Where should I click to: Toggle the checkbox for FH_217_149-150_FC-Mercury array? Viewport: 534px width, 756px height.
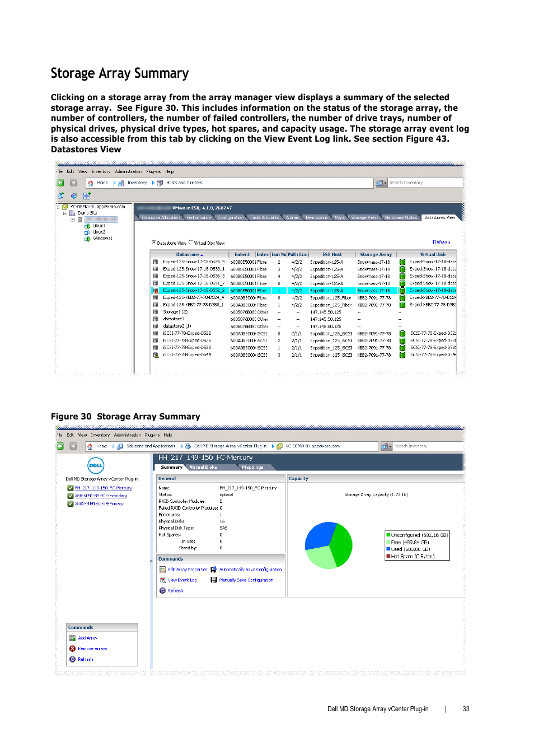71,488
